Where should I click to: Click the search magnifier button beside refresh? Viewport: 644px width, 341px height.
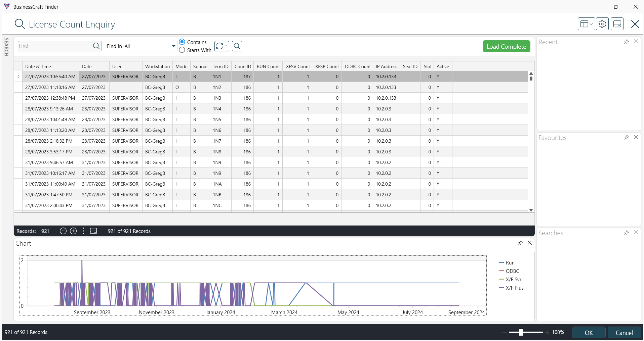pyautogui.click(x=237, y=46)
